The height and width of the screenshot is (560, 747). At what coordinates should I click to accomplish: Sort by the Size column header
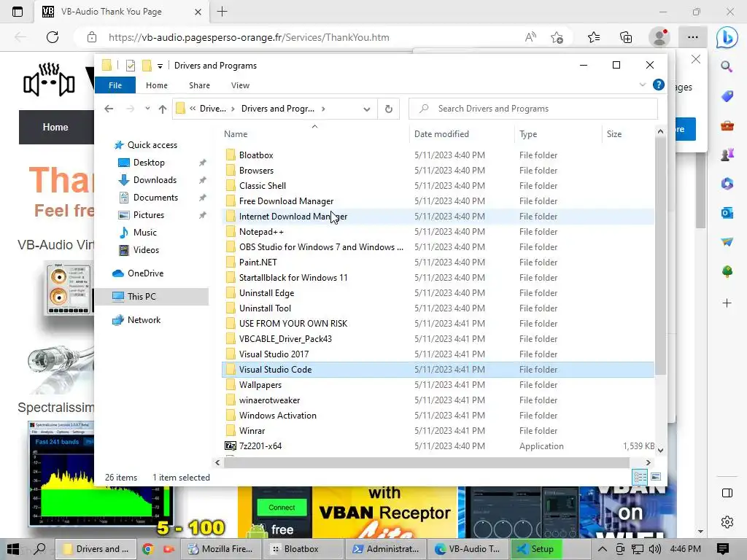(628, 134)
